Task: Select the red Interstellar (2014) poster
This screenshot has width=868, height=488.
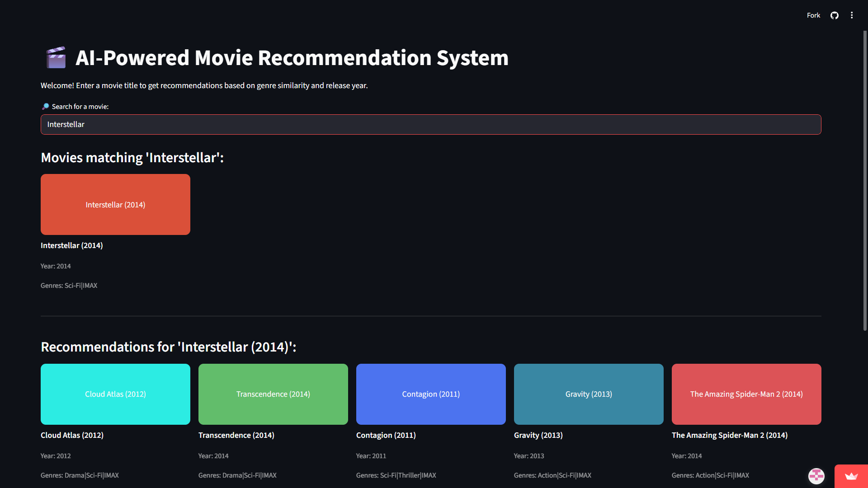Action: pos(115,204)
